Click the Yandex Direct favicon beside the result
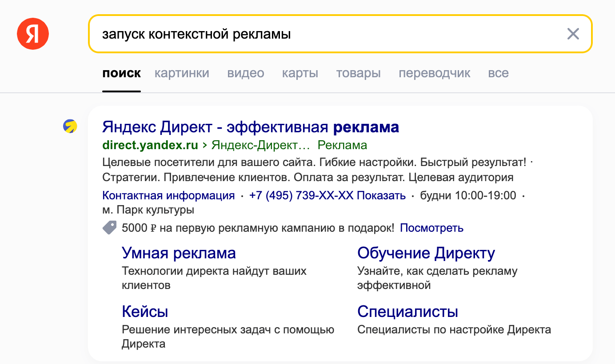Image resolution: width=615 pixels, height=364 pixels. click(69, 126)
